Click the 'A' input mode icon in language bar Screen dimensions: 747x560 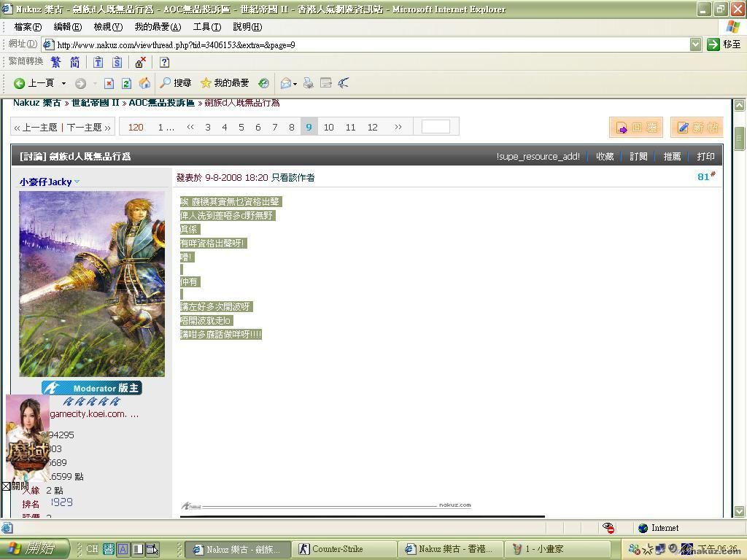tap(123, 549)
